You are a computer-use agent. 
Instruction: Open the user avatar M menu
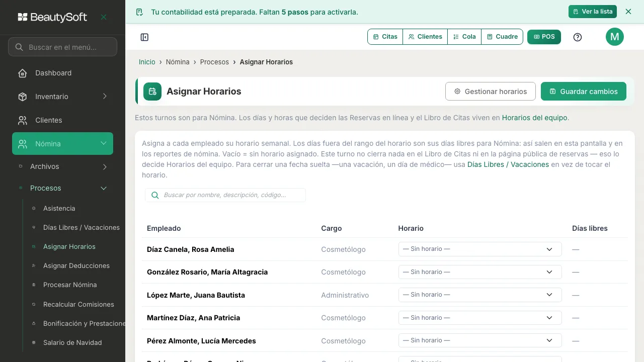(x=615, y=37)
